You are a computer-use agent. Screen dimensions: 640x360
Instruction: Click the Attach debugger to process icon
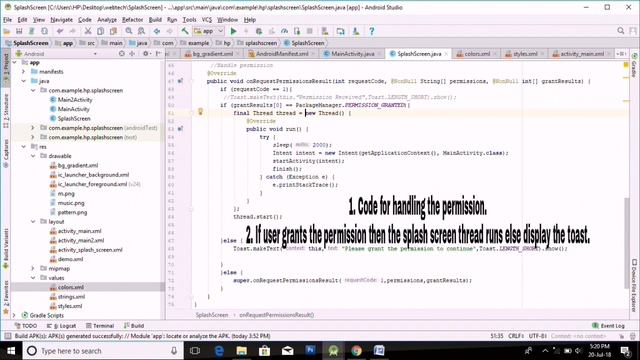[297, 31]
